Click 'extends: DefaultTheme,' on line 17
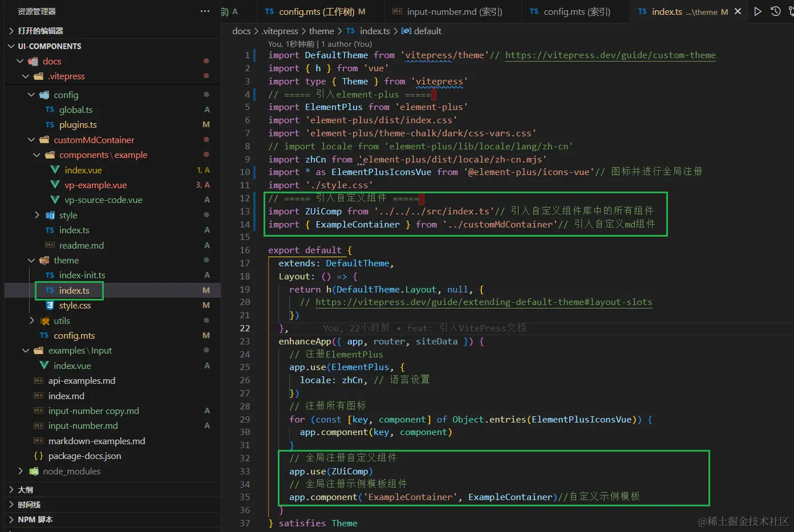This screenshot has width=794, height=532. (x=336, y=263)
